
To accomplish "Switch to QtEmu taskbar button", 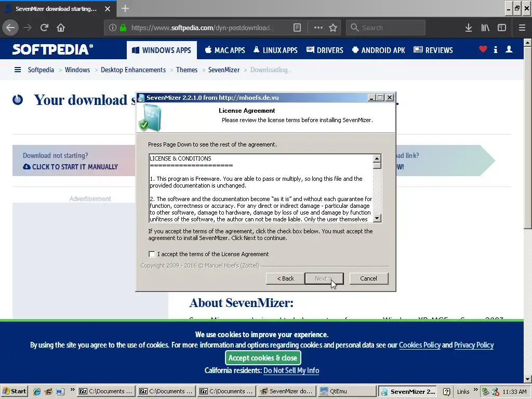I will 347,391.
